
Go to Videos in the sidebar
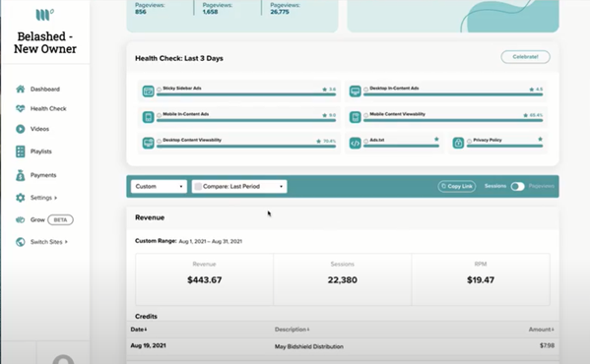click(39, 129)
